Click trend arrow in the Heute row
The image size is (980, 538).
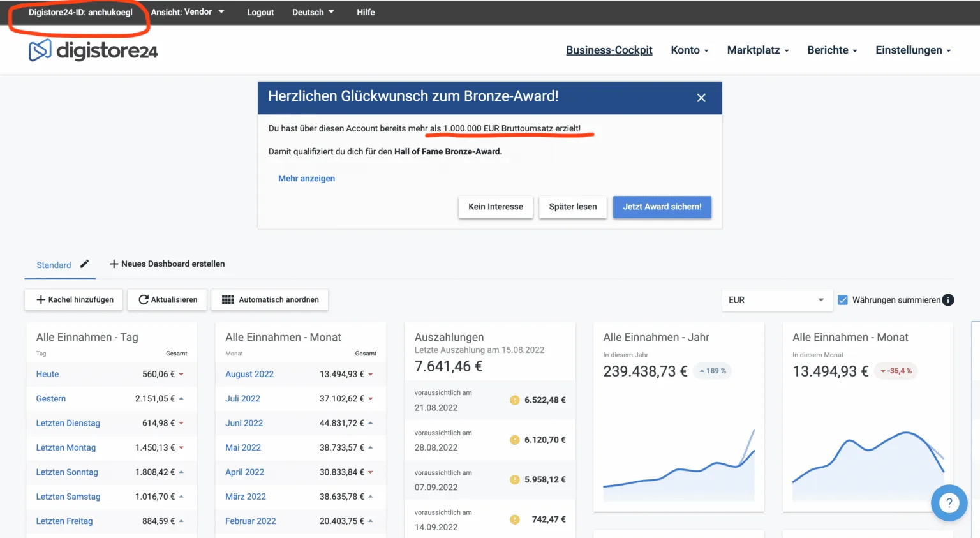pyautogui.click(x=181, y=374)
